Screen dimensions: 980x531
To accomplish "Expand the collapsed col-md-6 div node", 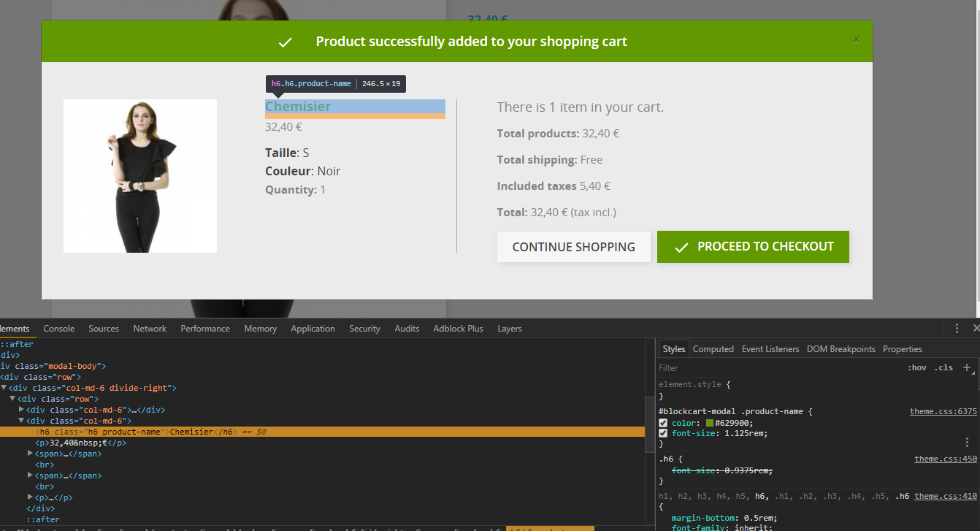I will coord(21,410).
